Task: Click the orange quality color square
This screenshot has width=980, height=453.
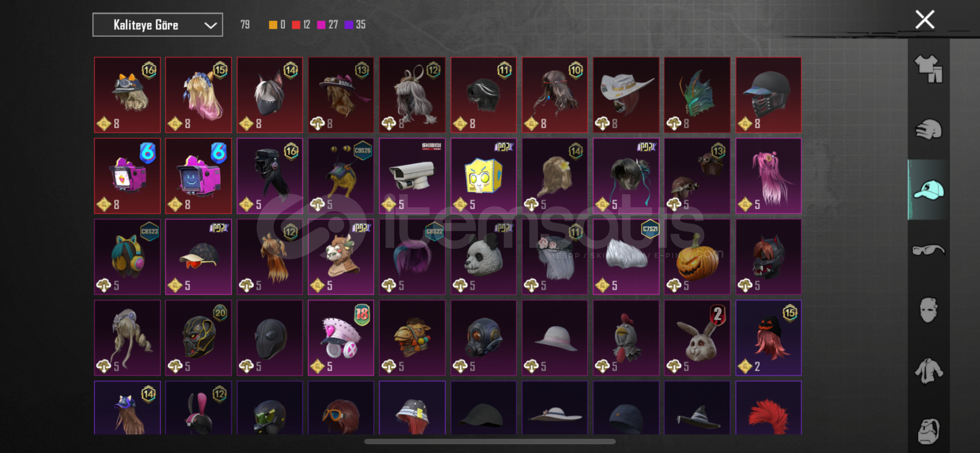Action: tap(273, 25)
